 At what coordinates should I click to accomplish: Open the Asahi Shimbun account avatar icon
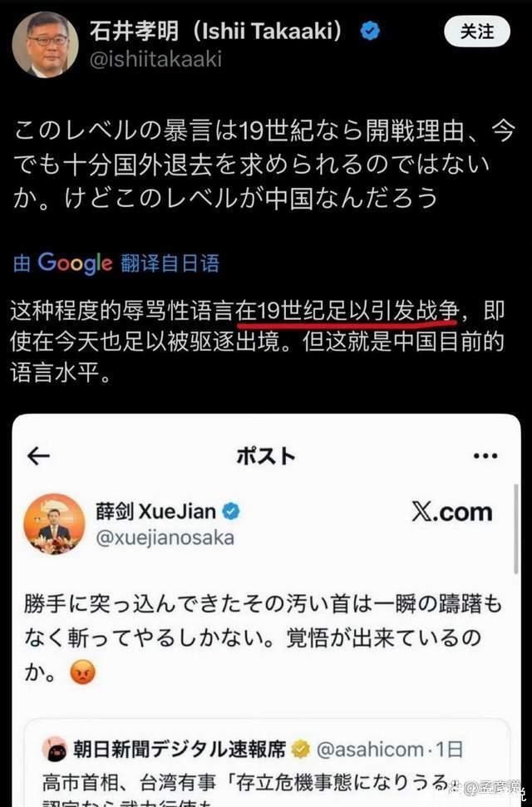click(x=55, y=750)
